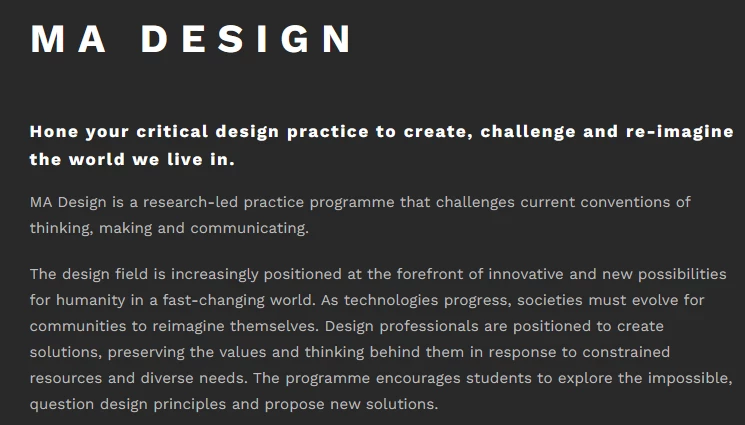Click the word "impossible" near the paragraph end
This screenshot has height=425, width=745.
[x=688, y=378]
